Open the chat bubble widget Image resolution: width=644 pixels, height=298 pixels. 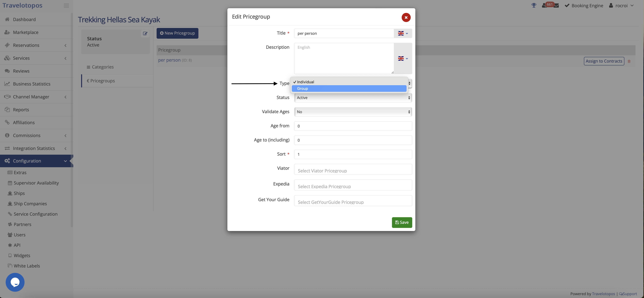(x=15, y=282)
